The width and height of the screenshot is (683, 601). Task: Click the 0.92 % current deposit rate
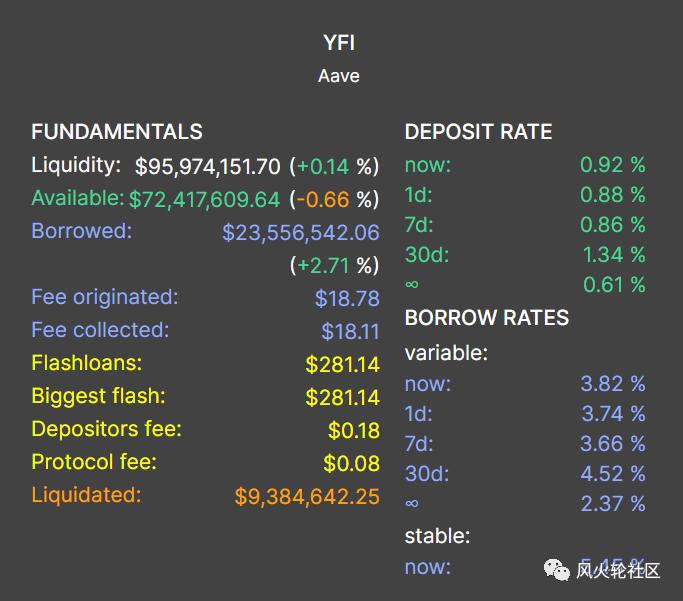(x=612, y=165)
